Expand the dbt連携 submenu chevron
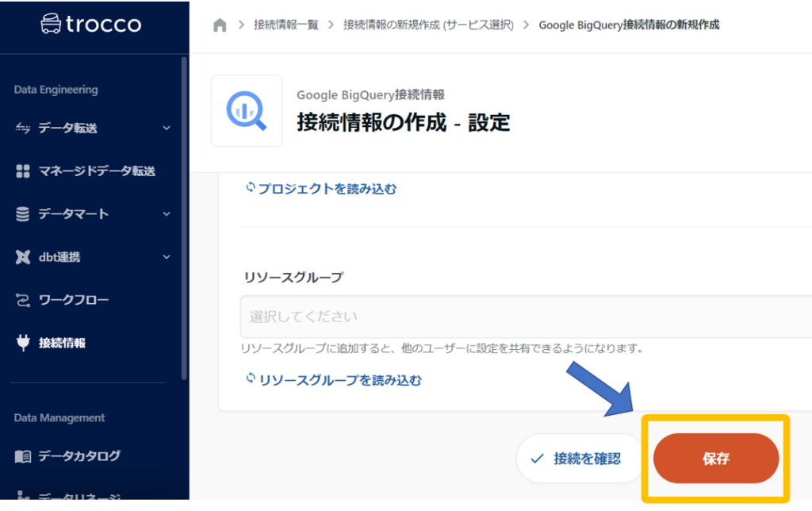Image resolution: width=812 pixels, height=511 pixels. (167, 257)
